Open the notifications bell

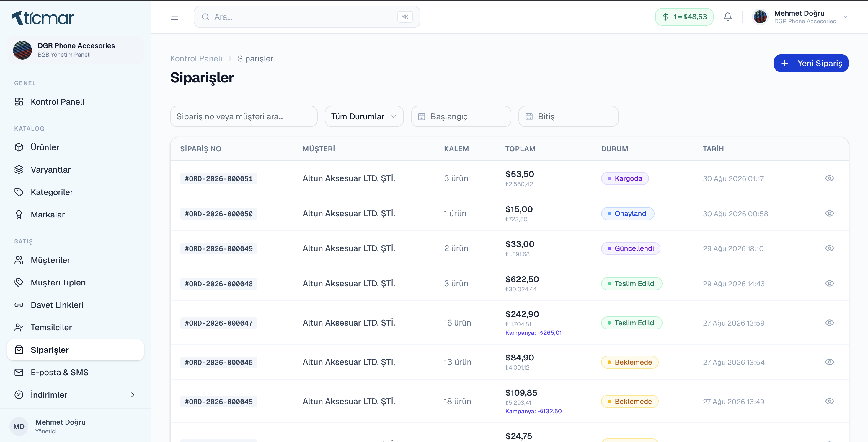tap(727, 17)
